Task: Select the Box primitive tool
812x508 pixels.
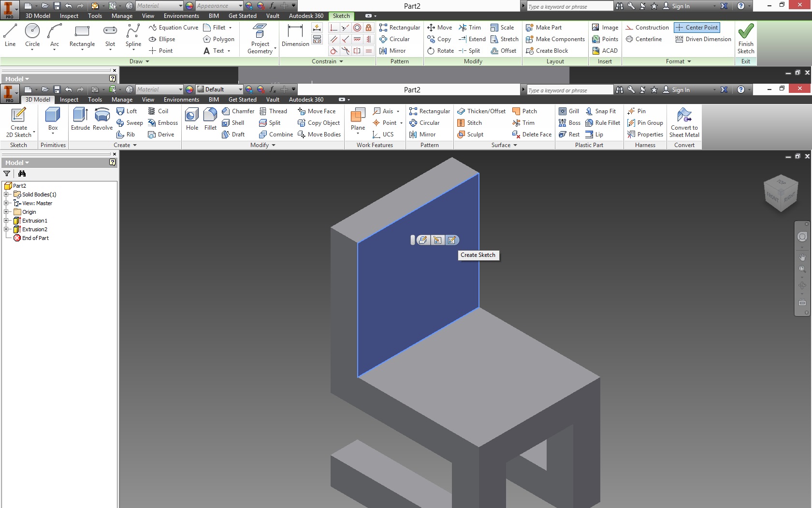Action: coord(53,120)
